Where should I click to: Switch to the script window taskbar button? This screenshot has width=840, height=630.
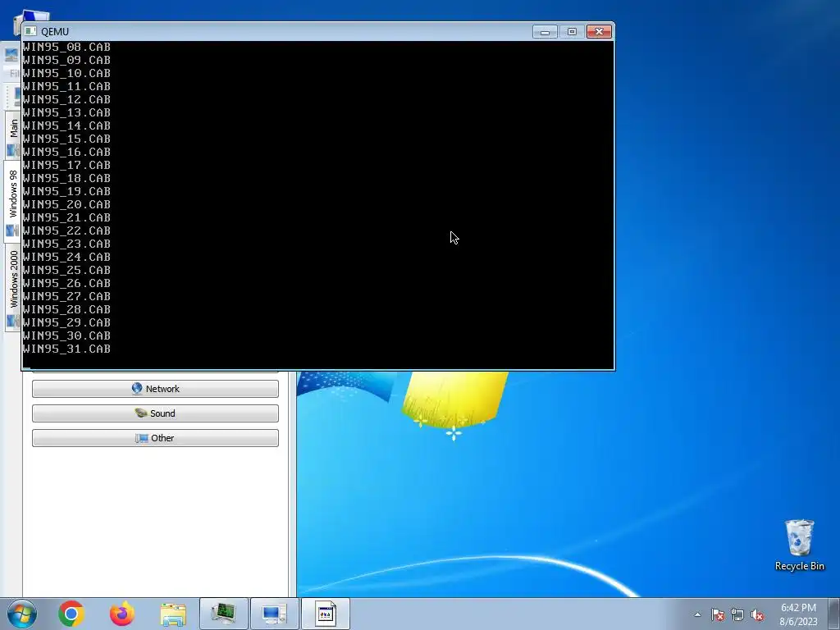click(x=325, y=614)
